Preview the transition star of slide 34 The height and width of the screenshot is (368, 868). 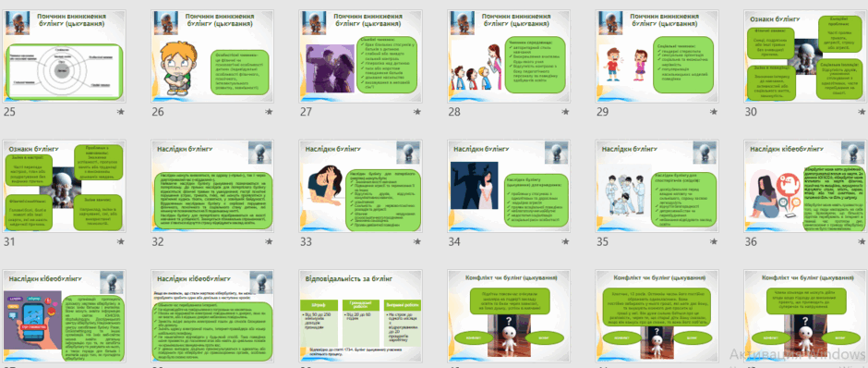pyautogui.click(x=566, y=241)
